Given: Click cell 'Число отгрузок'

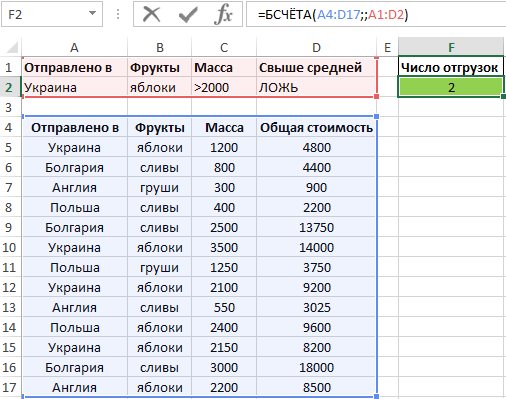Looking at the screenshot, I should point(451,67).
